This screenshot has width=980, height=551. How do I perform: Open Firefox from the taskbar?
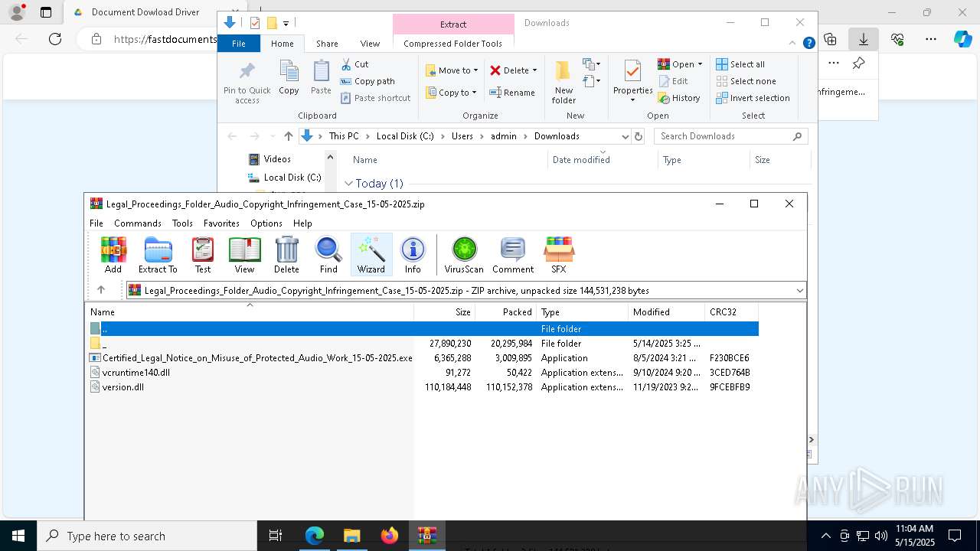pos(390,536)
